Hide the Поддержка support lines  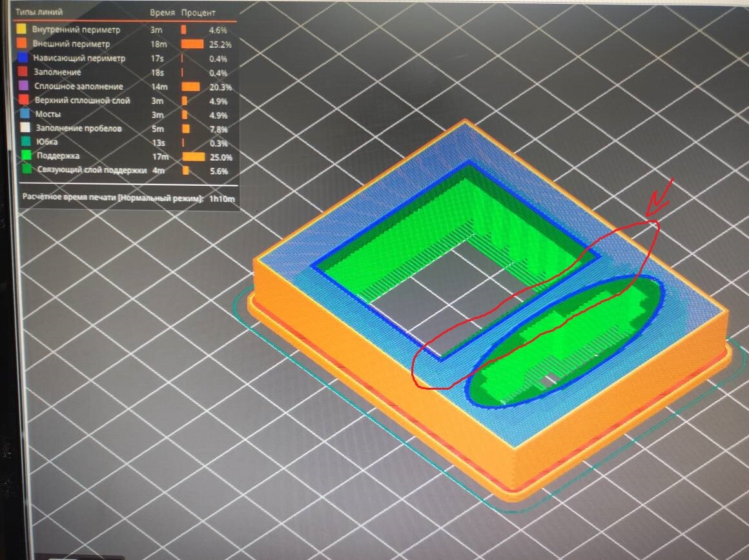click(x=58, y=155)
